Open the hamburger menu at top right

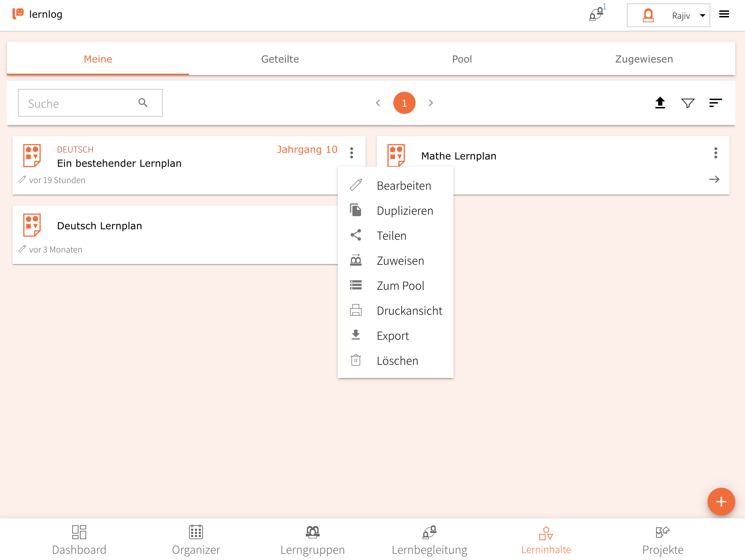[724, 15]
